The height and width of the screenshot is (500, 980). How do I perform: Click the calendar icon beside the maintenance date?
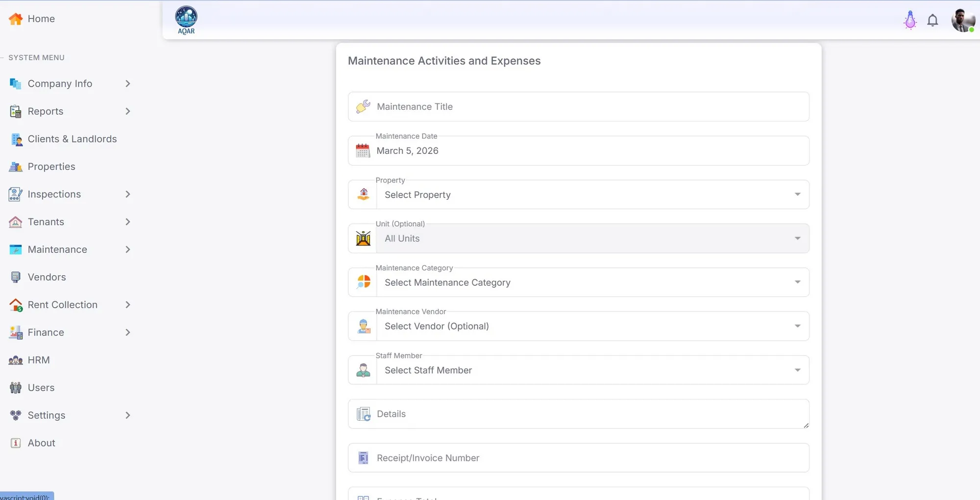(x=363, y=150)
